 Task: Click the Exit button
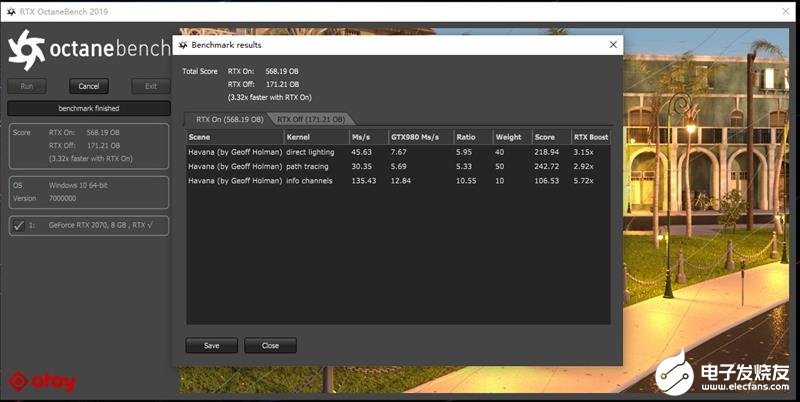click(151, 86)
